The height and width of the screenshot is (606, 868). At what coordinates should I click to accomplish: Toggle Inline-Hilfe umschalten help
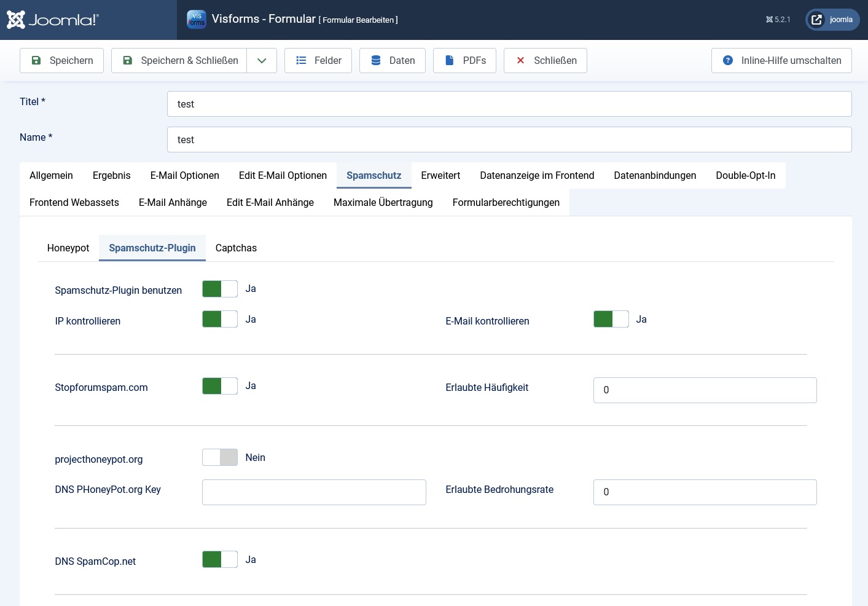tap(781, 60)
